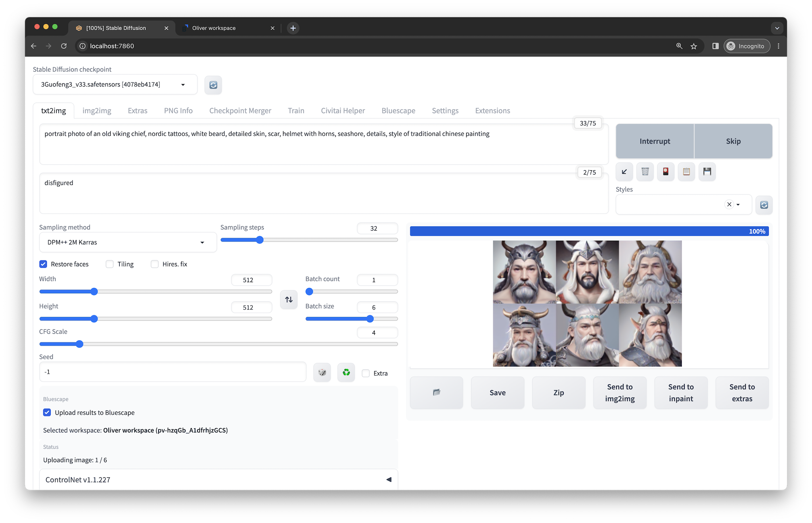
Task: Open the Civitai Helper tab
Action: pos(343,111)
